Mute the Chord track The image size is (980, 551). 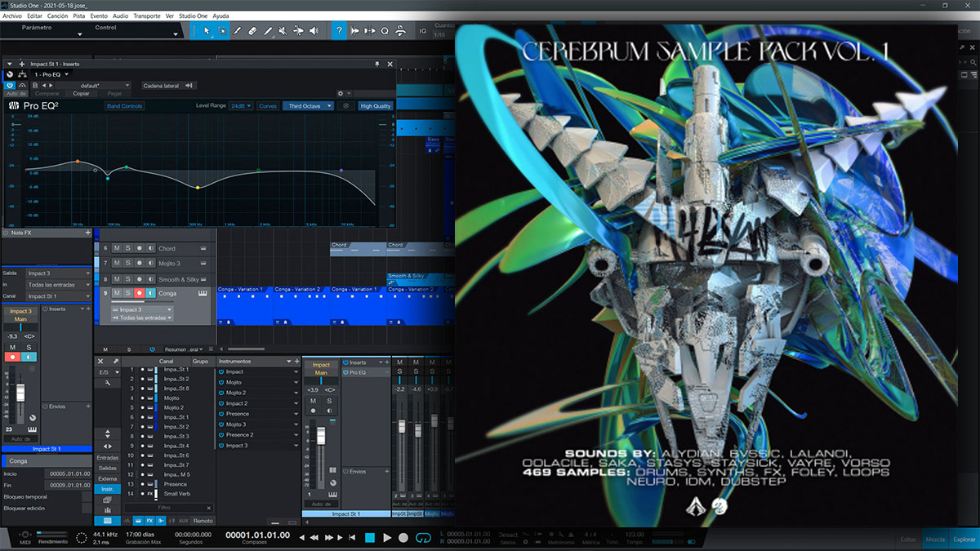[x=117, y=248]
